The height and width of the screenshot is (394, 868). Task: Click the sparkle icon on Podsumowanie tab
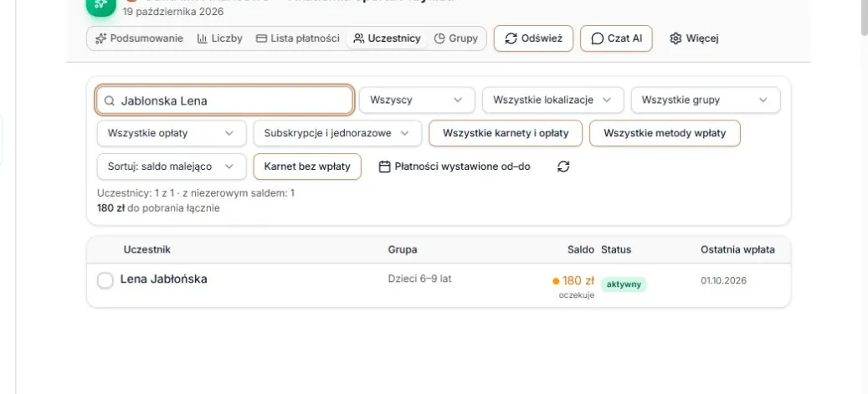point(100,38)
